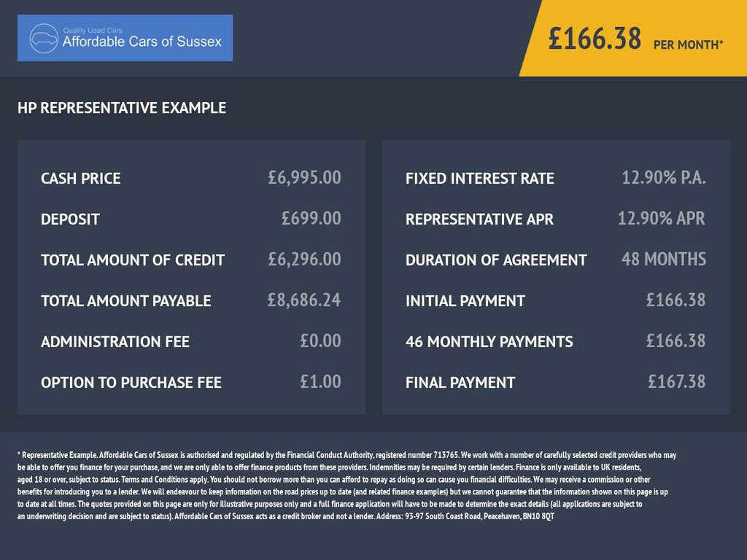Click the Initial Payment amount £166.38

point(676,300)
